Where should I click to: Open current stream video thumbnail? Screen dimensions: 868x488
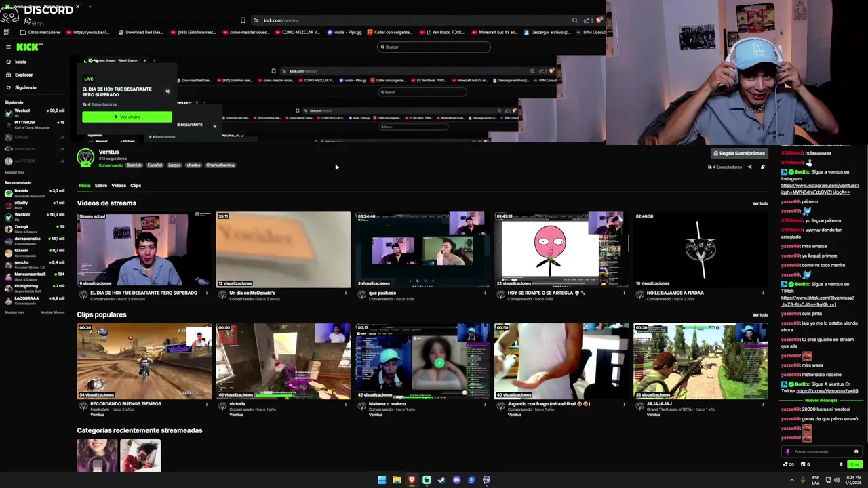pyautogui.click(x=144, y=250)
